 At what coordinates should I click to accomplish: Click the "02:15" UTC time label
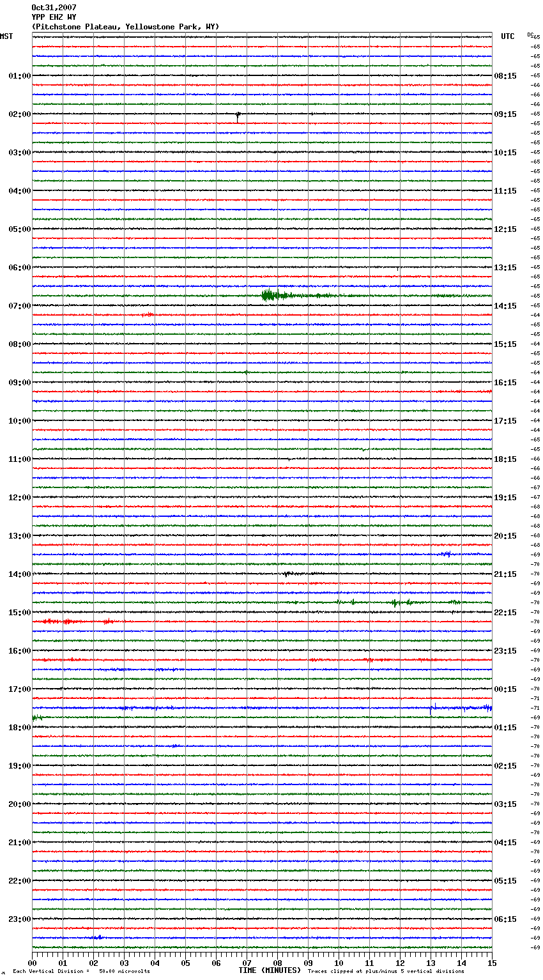(505, 766)
